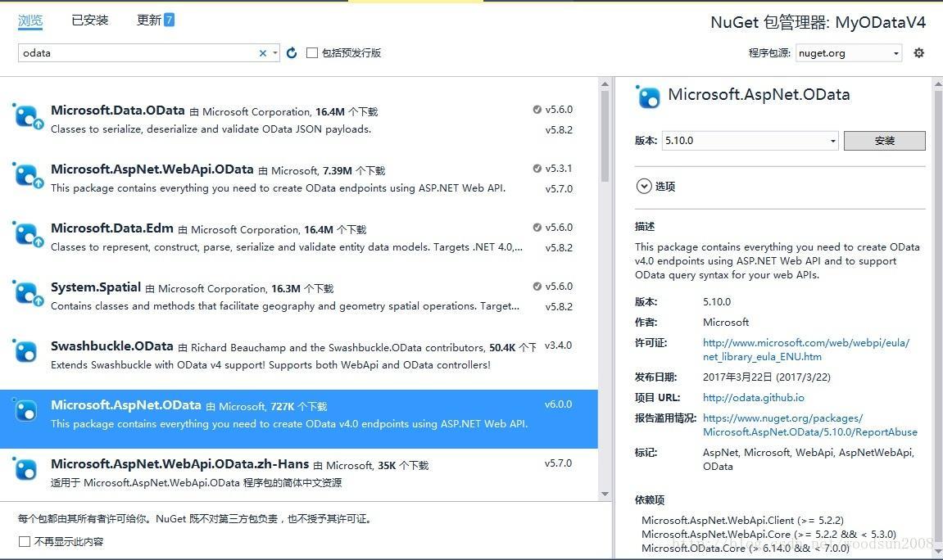
Task: Click the updates count badge 7
Action: click(x=169, y=20)
